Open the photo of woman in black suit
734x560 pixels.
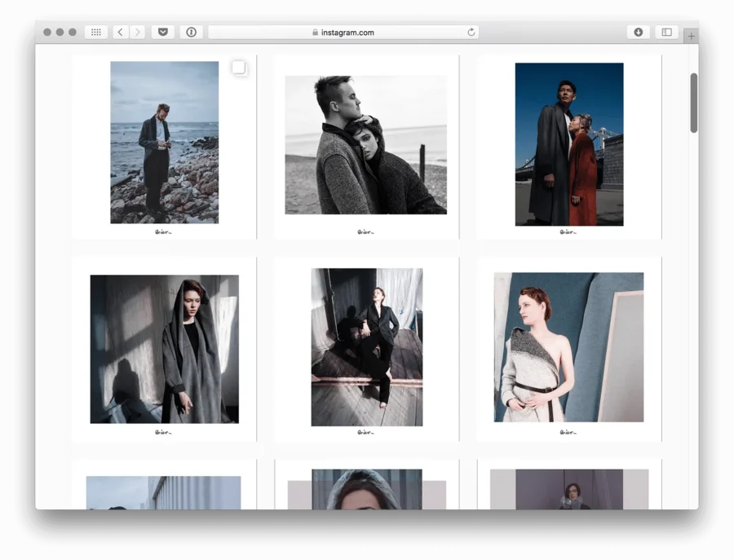(366, 347)
